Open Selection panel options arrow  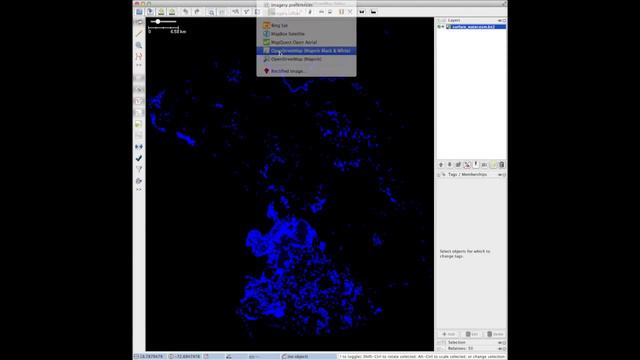coord(500,343)
